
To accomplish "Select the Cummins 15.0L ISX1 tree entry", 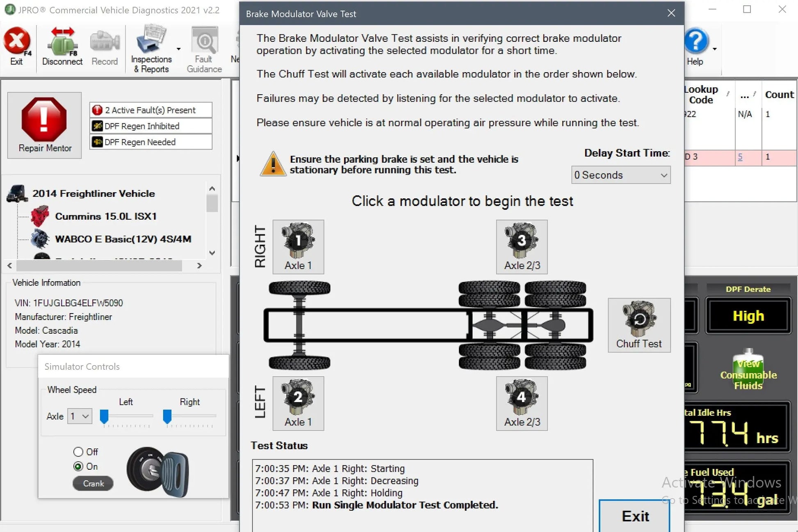I will (x=106, y=216).
